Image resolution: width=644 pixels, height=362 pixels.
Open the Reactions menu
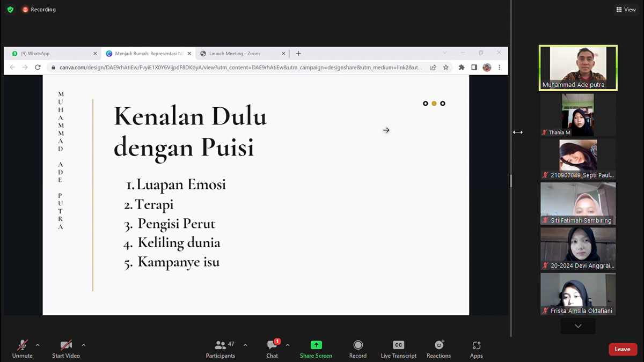[439, 345]
